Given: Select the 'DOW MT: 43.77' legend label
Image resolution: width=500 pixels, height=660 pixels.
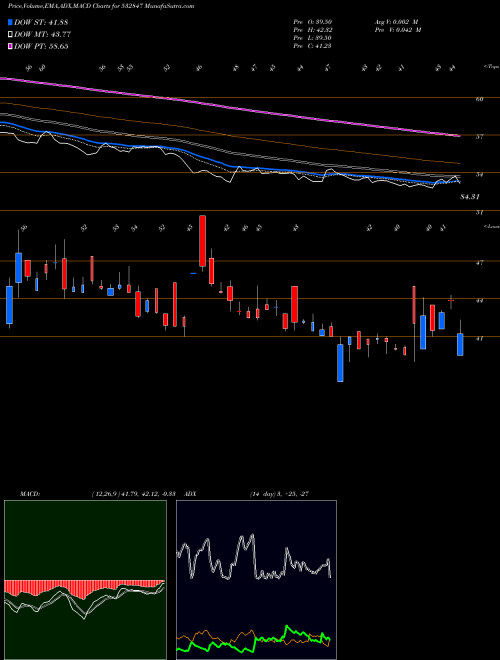Looking at the screenshot, I should click(x=42, y=35).
